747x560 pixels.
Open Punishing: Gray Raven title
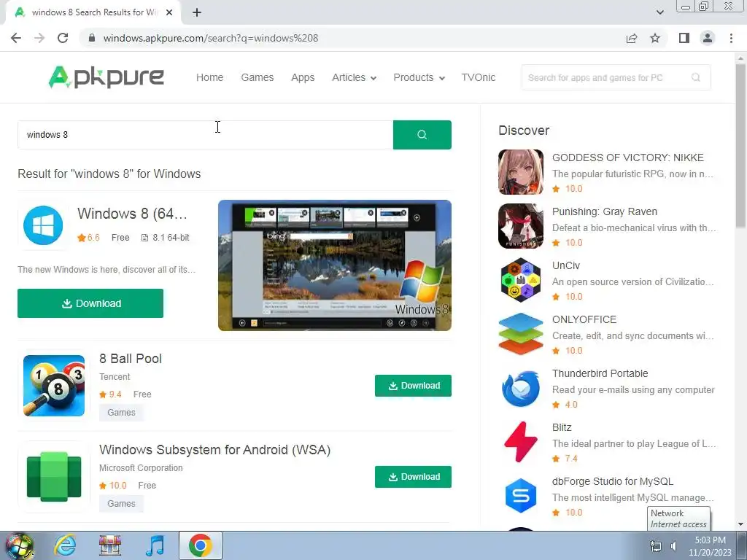pos(605,211)
